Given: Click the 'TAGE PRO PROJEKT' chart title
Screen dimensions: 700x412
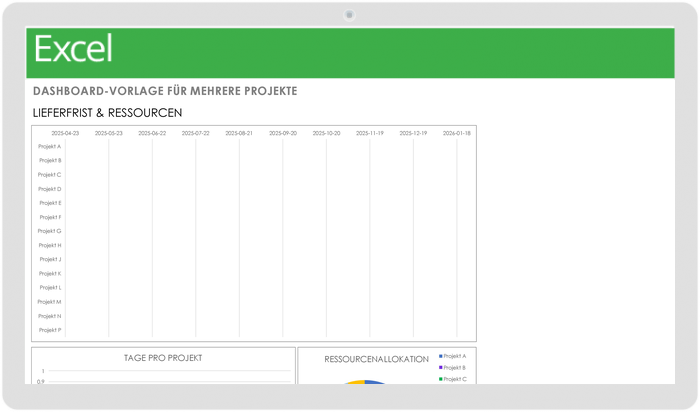Looking at the screenshot, I should pyautogui.click(x=163, y=358).
